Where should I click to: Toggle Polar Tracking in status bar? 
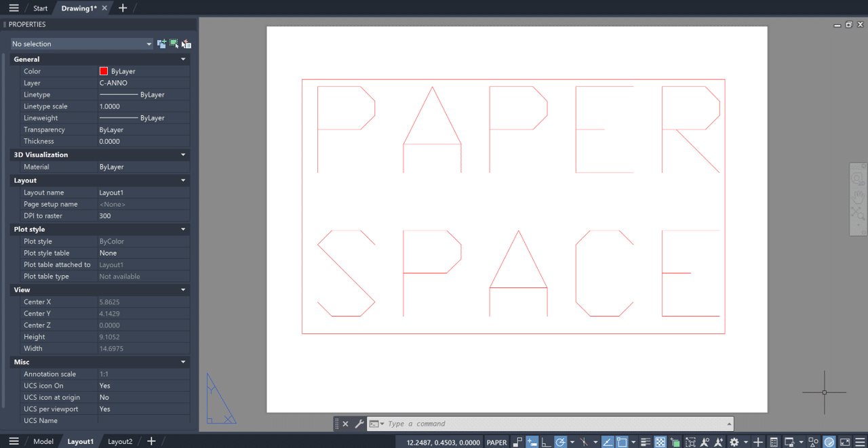[x=561, y=442]
